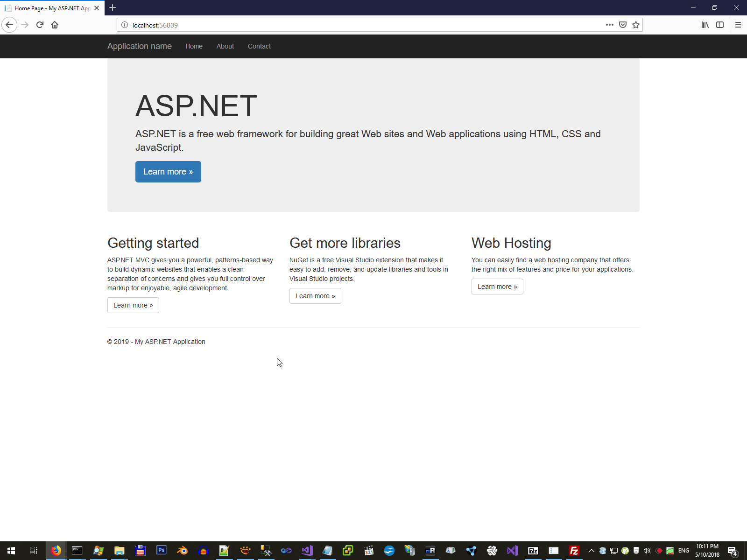The width and height of the screenshot is (747, 560).
Task: Go to Home in the navbar
Action: [194, 46]
